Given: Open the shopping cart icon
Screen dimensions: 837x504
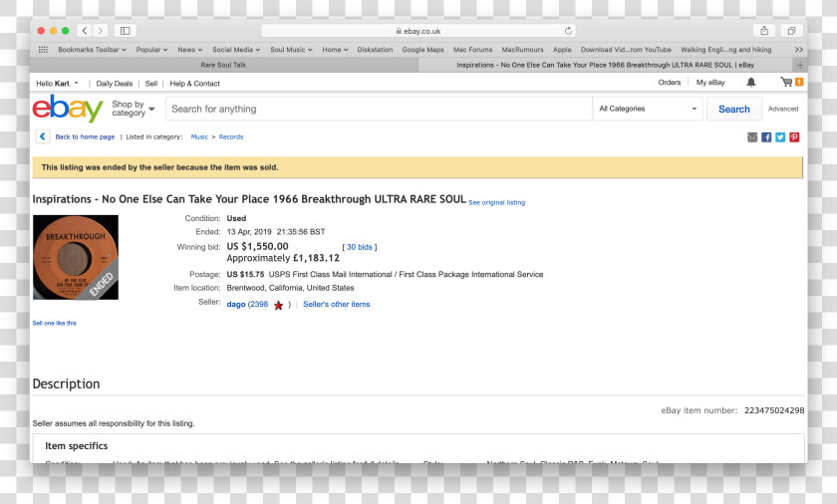Looking at the screenshot, I should 786,82.
